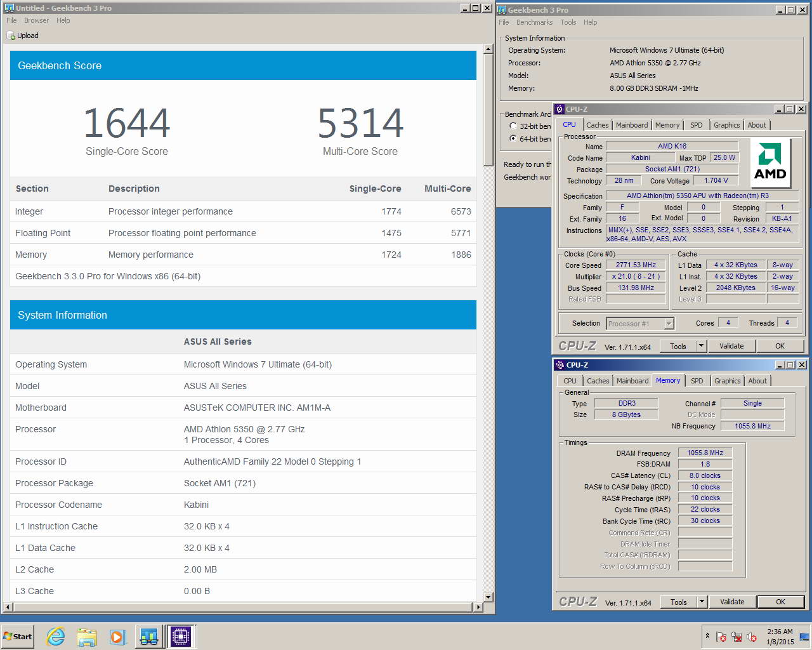Screen dimensions: 812x650
Task: Open Help menu in Geekbench 3 Pro launcher
Action: (590, 22)
